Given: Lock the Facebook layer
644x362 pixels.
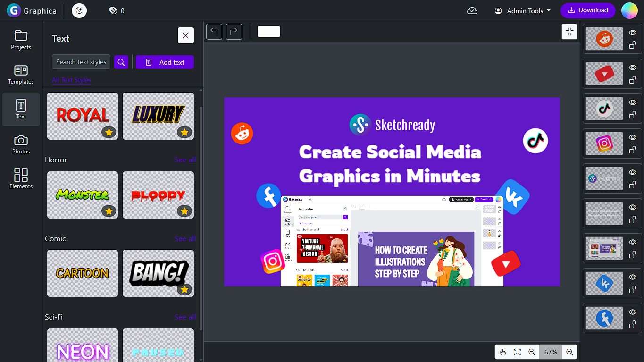Looking at the screenshot, I should tap(632, 324).
